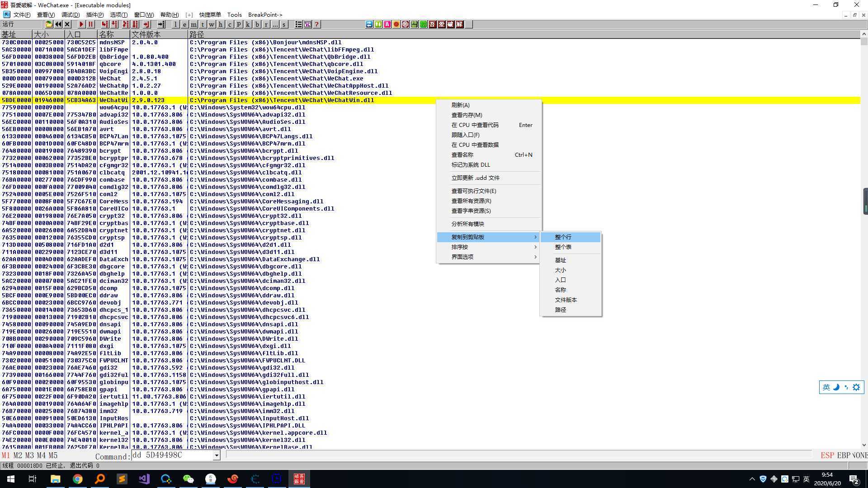The height and width of the screenshot is (488, 868).
Task: Click the red question mark help icon
Action: click(317, 24)
